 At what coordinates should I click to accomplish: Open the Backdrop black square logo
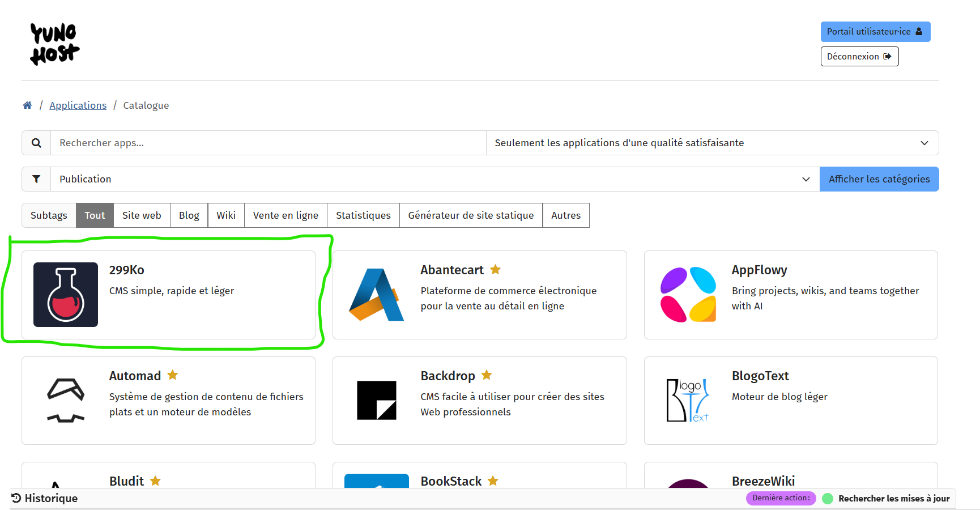(377, 401)
